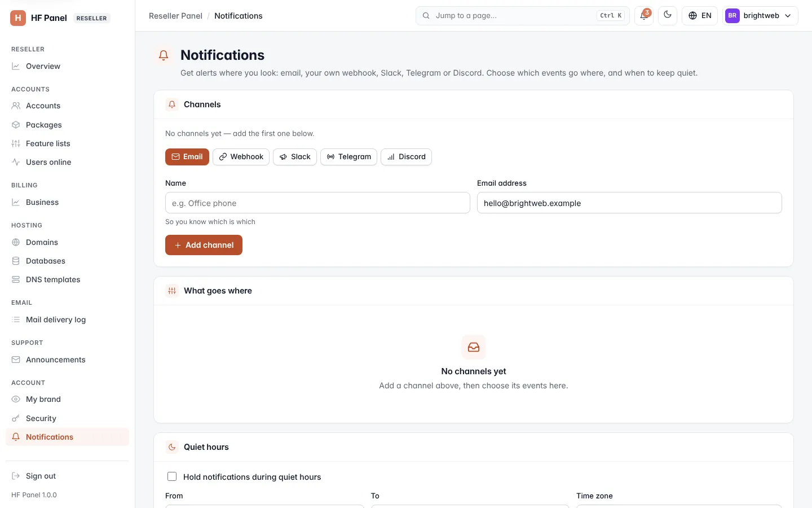Open Business billing page
The height and width of the screenshot is (508, 812).
coord(67,202)
